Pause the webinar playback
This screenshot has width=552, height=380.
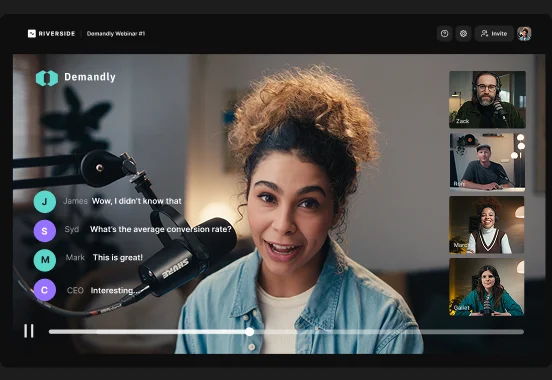(x=29, y=331)
